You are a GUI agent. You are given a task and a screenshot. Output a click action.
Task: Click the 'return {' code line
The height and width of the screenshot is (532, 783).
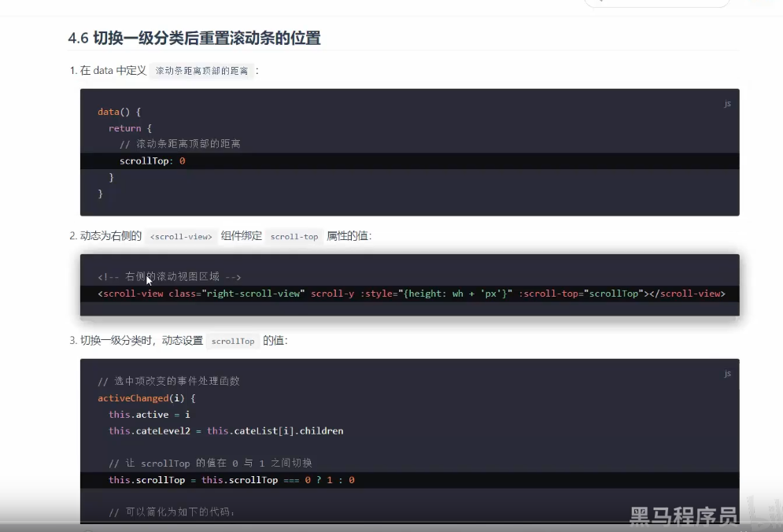(x=130, y=128)
